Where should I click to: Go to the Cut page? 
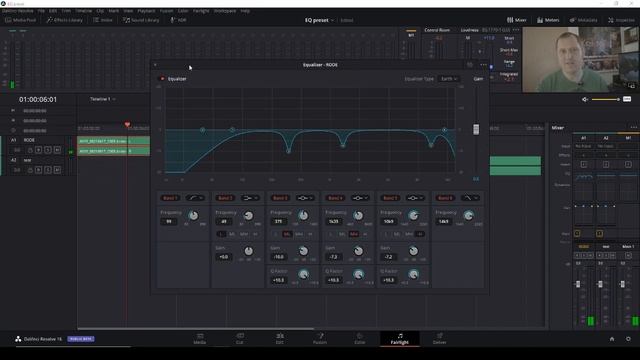click(x=240, y=338)
